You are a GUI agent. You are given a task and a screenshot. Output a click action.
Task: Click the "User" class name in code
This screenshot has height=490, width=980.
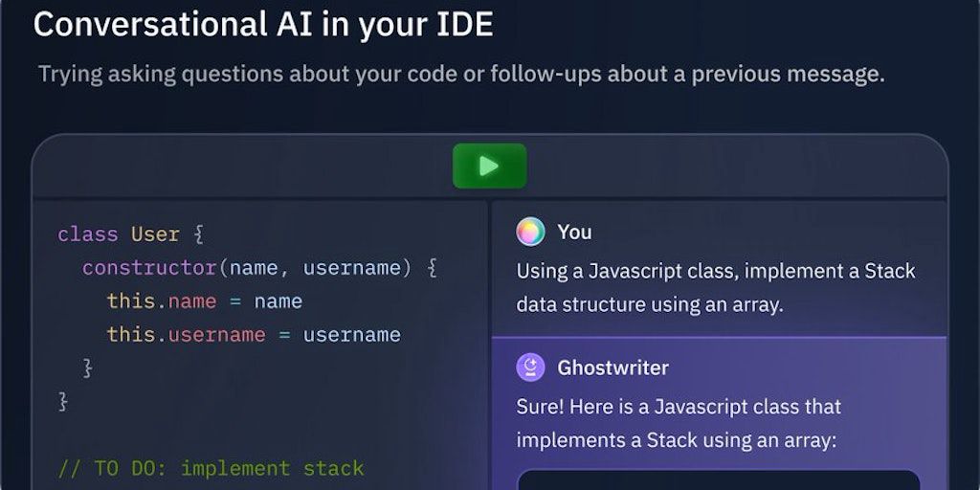[x=155, y=234]
